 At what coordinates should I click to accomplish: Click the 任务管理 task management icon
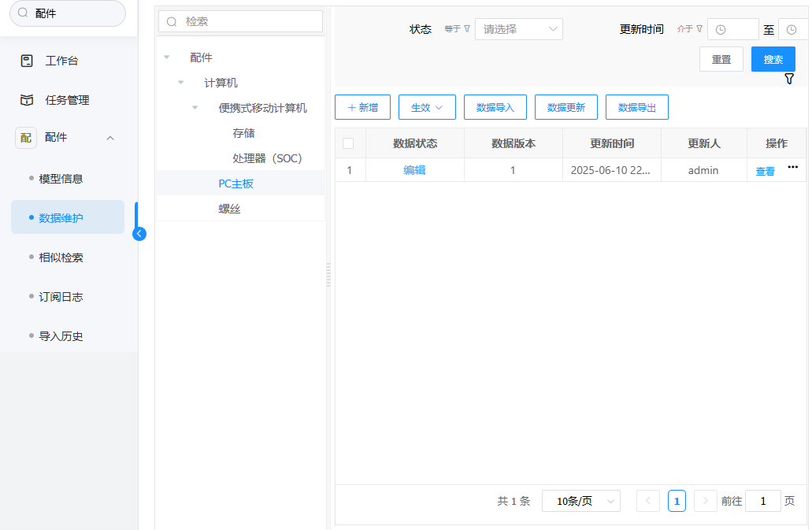[x=27, y=100]
